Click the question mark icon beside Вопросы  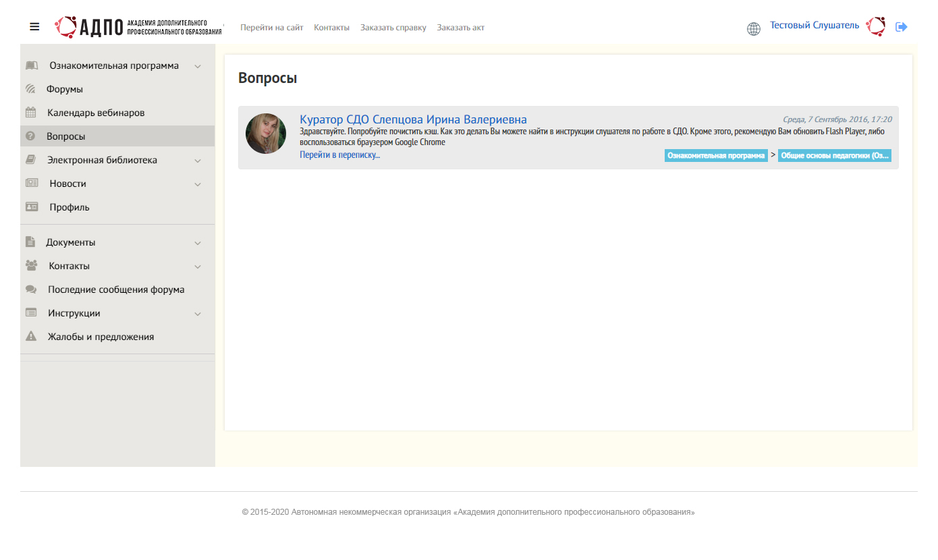30,136
